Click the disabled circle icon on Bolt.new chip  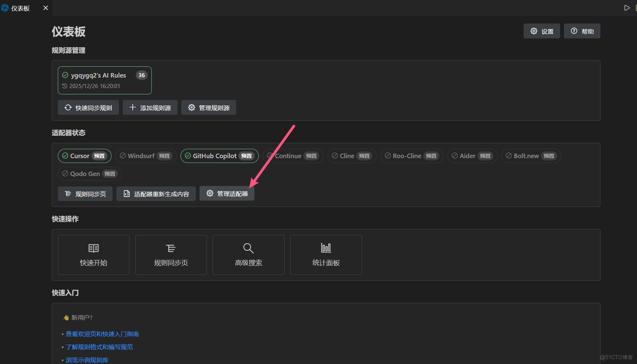click(509, 156)
